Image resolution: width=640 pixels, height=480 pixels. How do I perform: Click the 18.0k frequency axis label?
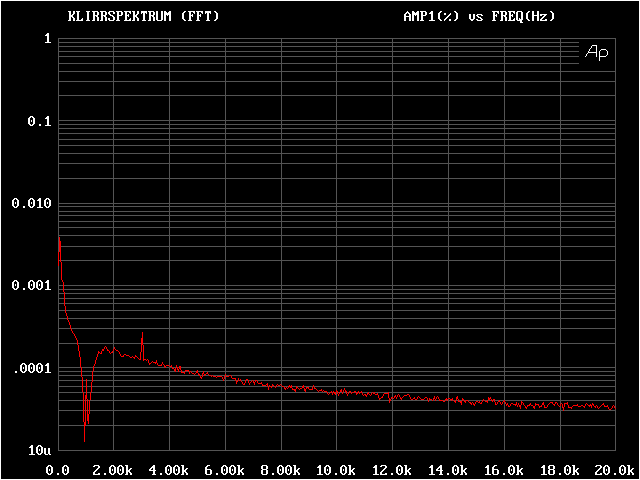coord(558,469)
